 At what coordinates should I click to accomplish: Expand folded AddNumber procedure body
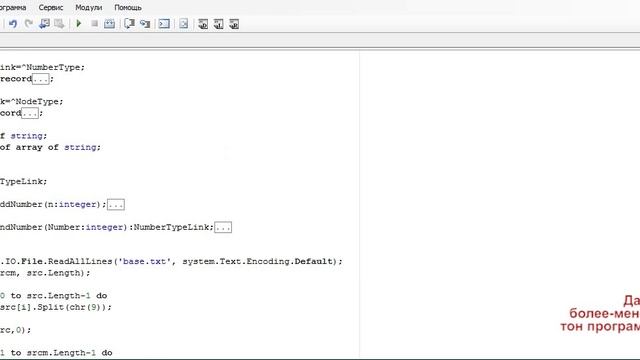pos(116,204)
